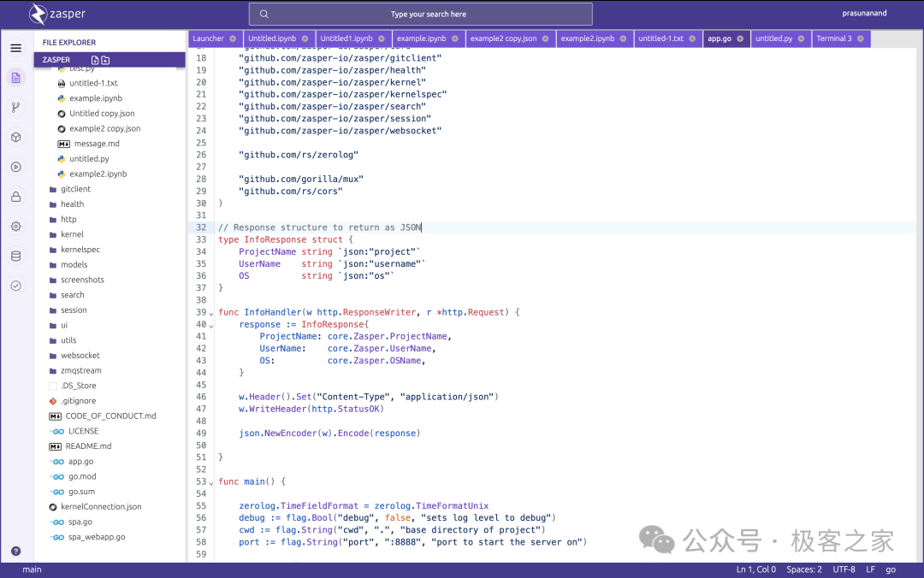Open the running kernels play icon
This screenshot has height=578, width=924.
coord(16,167)
